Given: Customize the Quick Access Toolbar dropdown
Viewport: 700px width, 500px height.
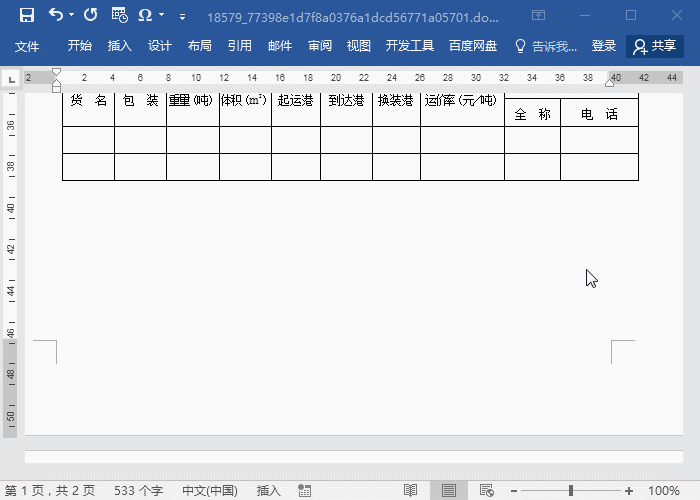Looking at the screenshot, I should pos(182,17).
